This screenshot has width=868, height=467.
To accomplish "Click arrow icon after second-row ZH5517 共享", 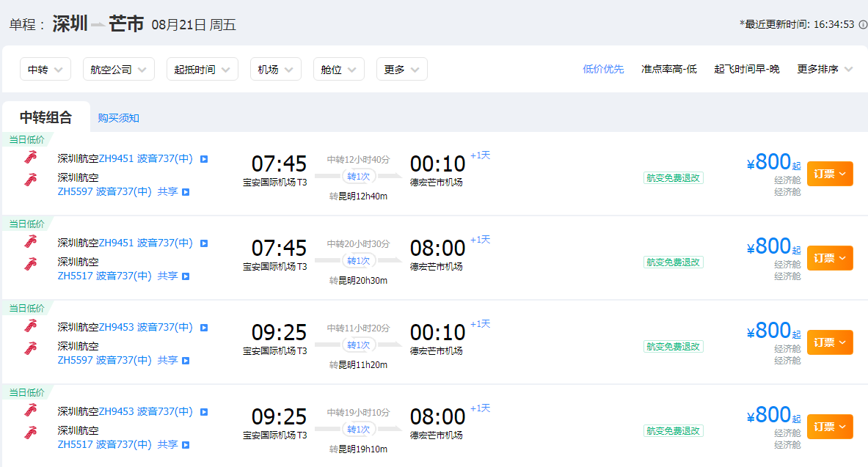I will pyautogui.click(x=186, y=276).
